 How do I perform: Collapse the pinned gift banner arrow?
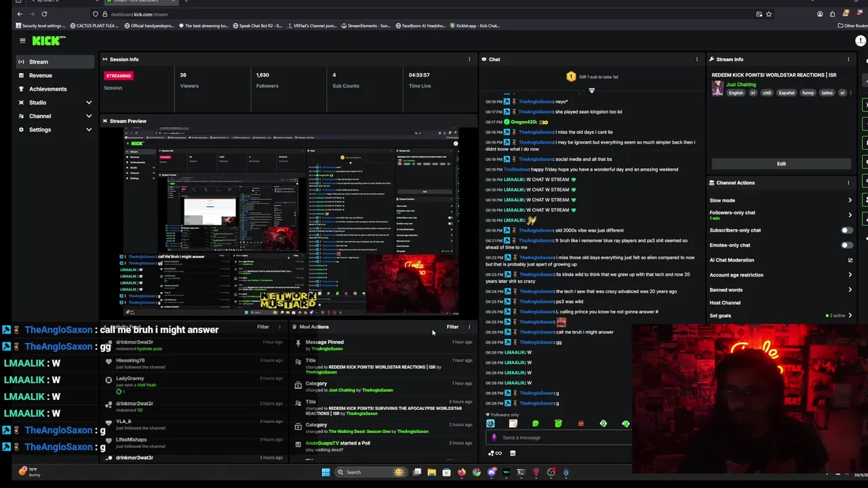click(x=591, y=90)
